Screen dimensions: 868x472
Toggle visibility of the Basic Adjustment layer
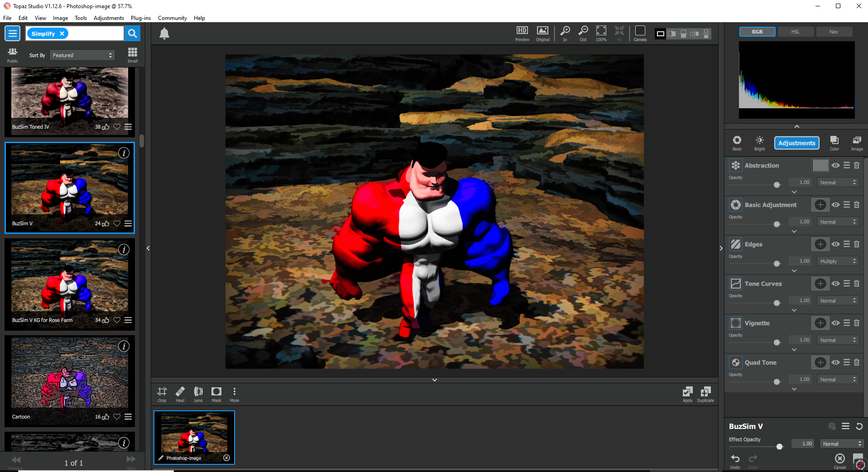click(x=836, y=205)
